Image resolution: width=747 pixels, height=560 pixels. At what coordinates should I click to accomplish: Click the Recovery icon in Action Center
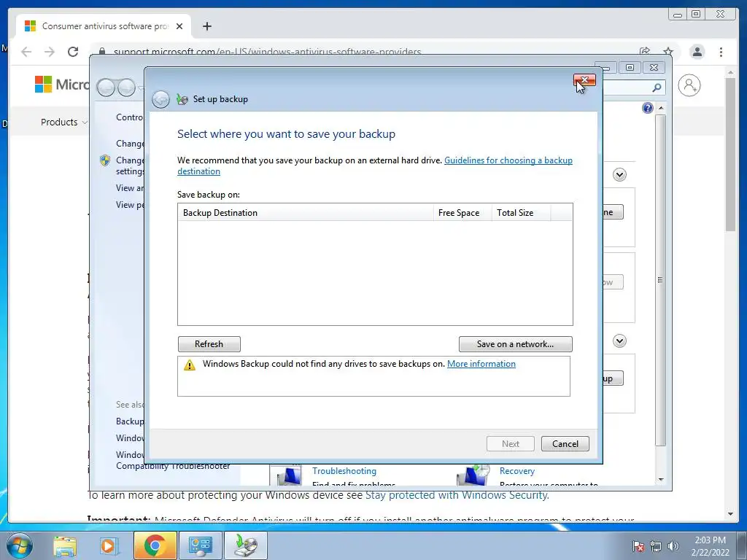click(473, 475)
